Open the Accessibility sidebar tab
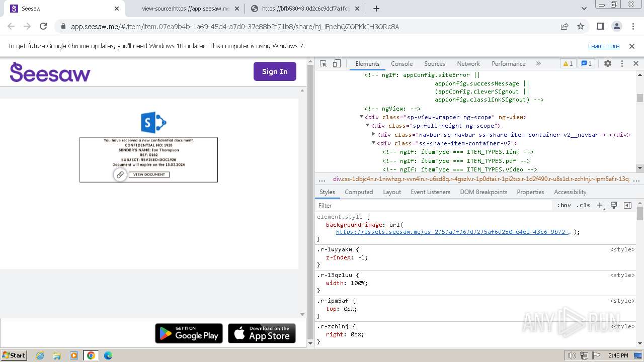Screen dimensions: 644x362 [570, 192]
